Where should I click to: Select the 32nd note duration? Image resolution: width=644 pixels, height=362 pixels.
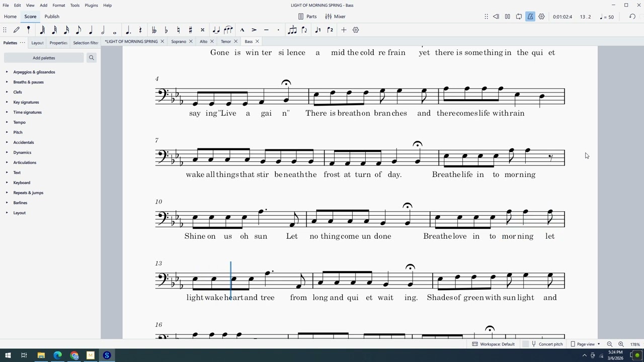point(54,30)
